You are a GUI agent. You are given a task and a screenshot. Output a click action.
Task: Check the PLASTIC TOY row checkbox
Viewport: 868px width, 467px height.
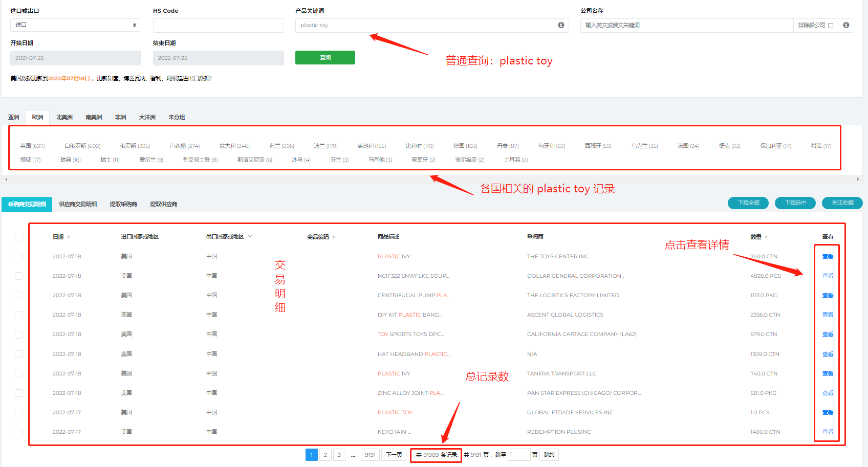tap(19, 412)
